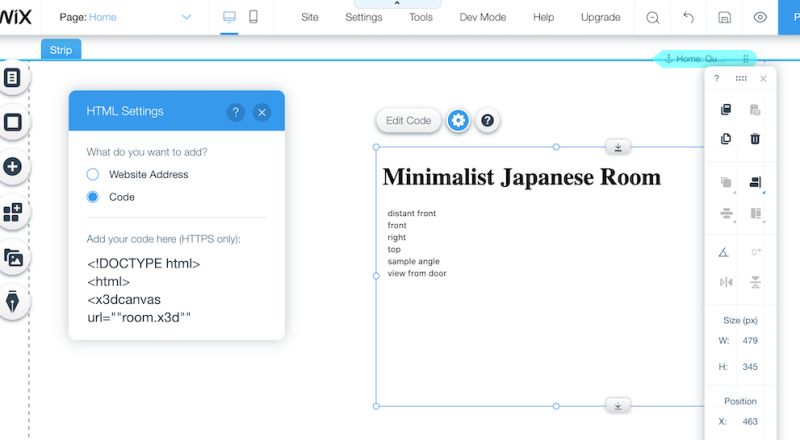Image resolution: width=800 pixels, height=440 pixels.
Task: Click the Strip label tab
Action: [61, 50]
